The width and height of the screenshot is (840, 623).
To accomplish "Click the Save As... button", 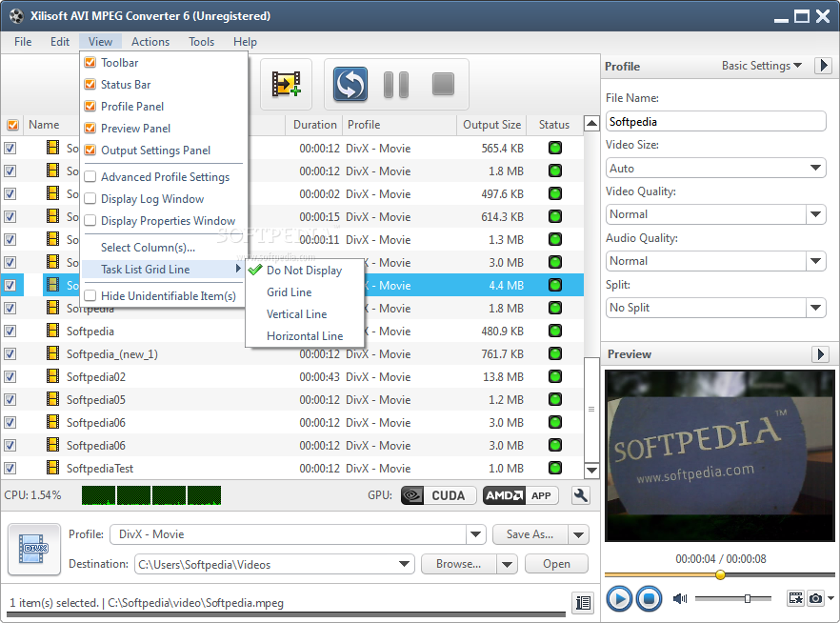I will click(x=530, y=534).
